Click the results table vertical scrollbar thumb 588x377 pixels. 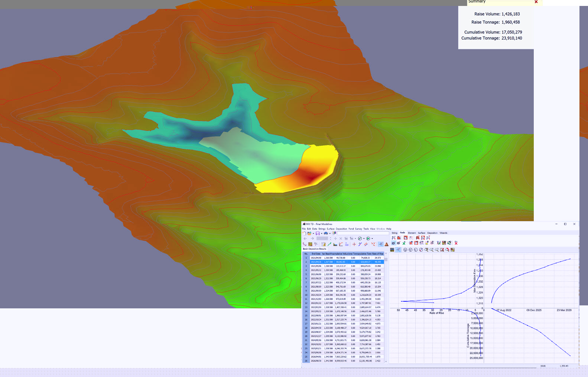pos(386,259)
